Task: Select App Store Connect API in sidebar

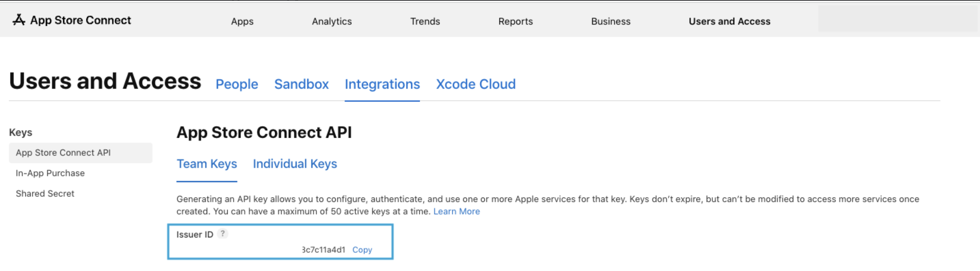Action: [81, 153]
